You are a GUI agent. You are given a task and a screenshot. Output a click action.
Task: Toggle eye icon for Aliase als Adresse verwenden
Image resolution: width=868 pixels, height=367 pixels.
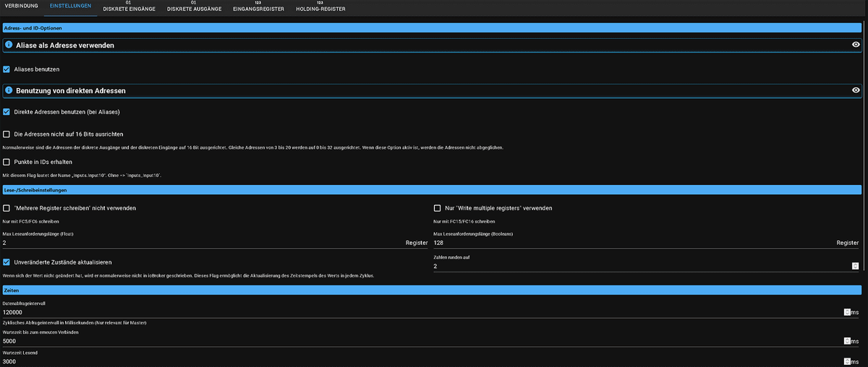click(x=856, y=45)
